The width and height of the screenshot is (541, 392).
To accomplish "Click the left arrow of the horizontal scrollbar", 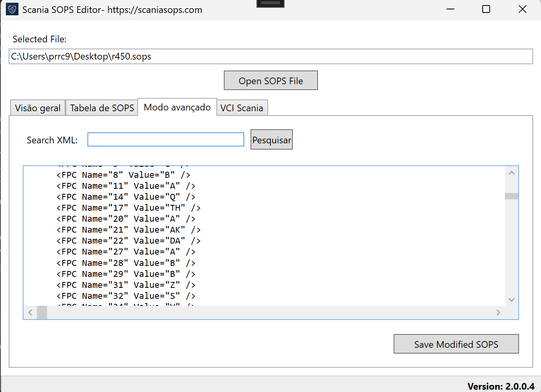I will (30, 313).
